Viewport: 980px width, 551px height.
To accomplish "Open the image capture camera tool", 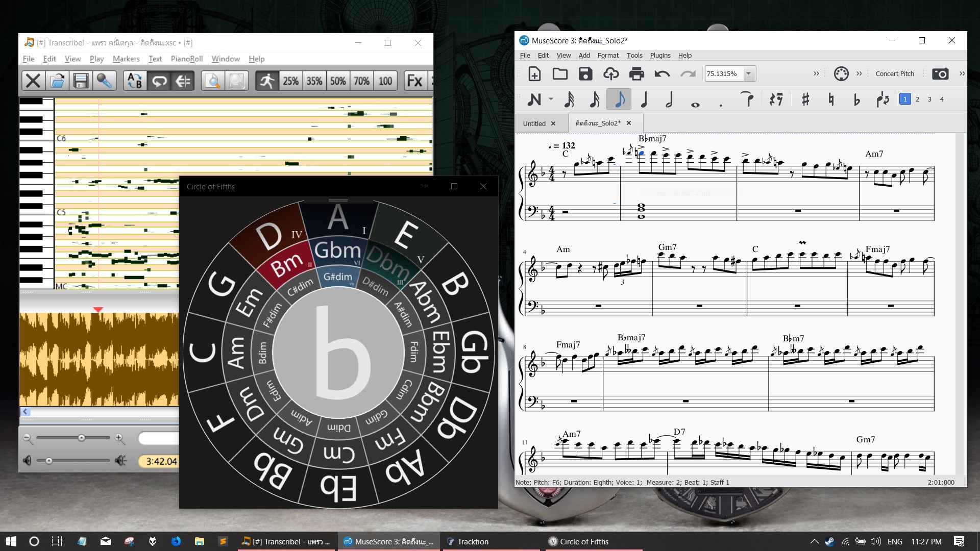I will tap(940, 73).
